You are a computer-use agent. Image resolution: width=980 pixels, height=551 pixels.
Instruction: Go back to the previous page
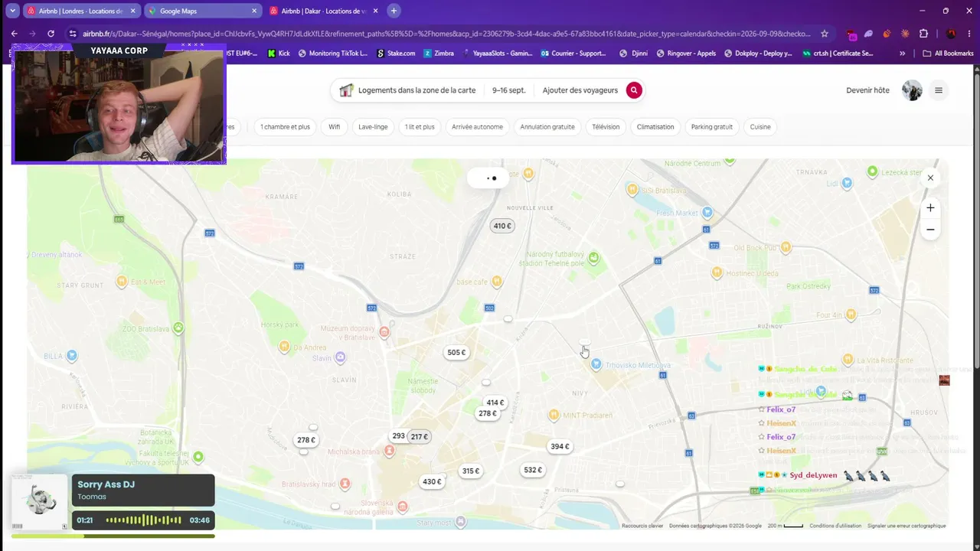(x=14, y=34)
